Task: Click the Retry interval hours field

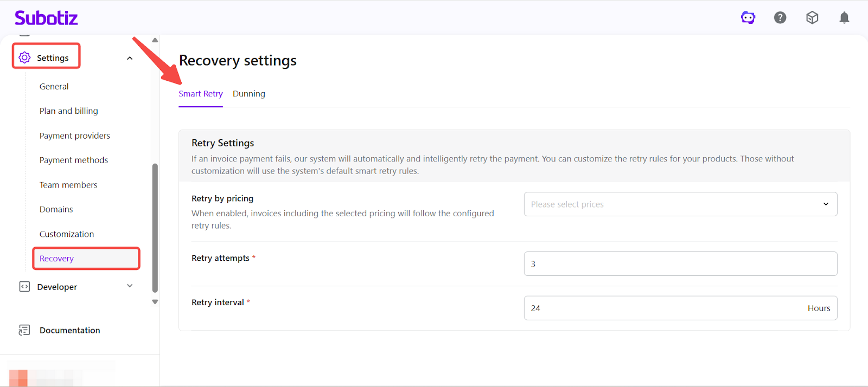Action: (662, 308)
